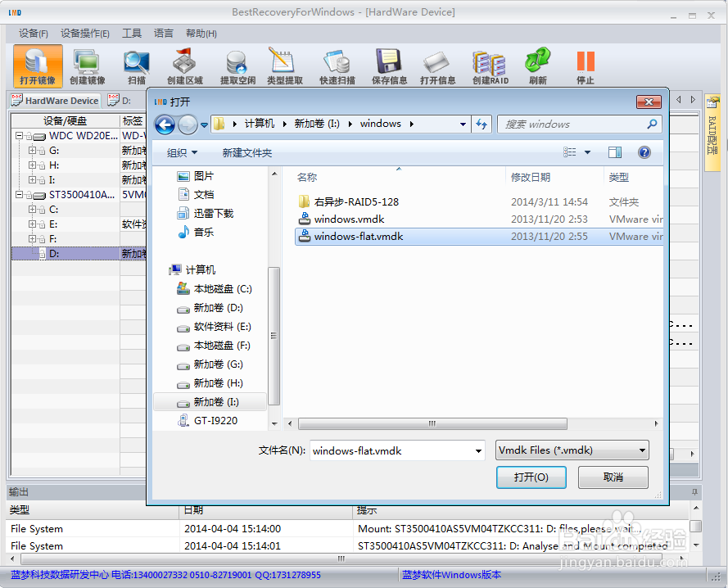Screen dimensions: 728x588
Task: Open the 创建区域 tool
Action: point(185,66)
